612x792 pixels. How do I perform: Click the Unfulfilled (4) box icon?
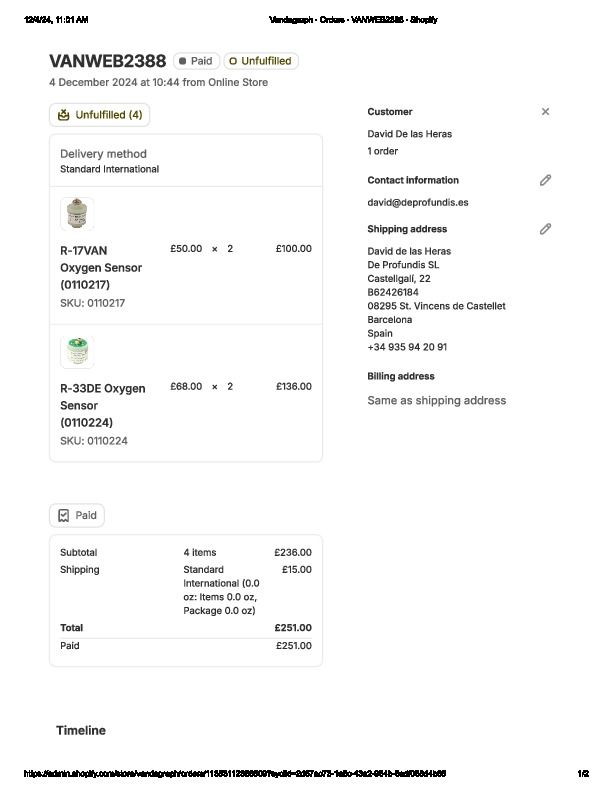[x=64, y=115]
